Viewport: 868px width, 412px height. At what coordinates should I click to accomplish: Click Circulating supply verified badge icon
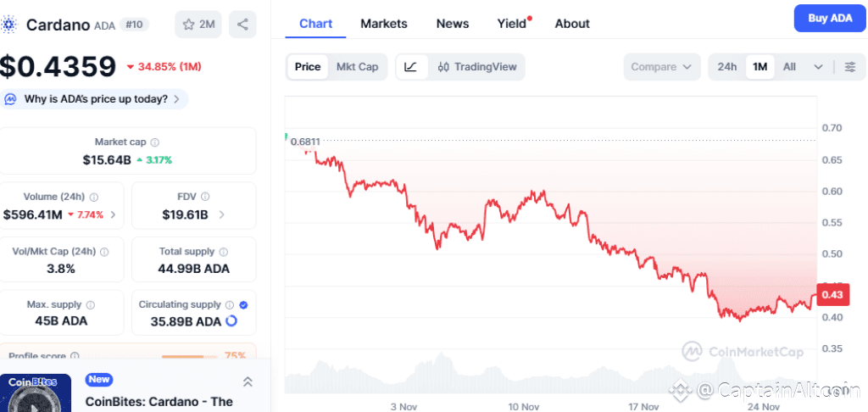coord(243,304)
